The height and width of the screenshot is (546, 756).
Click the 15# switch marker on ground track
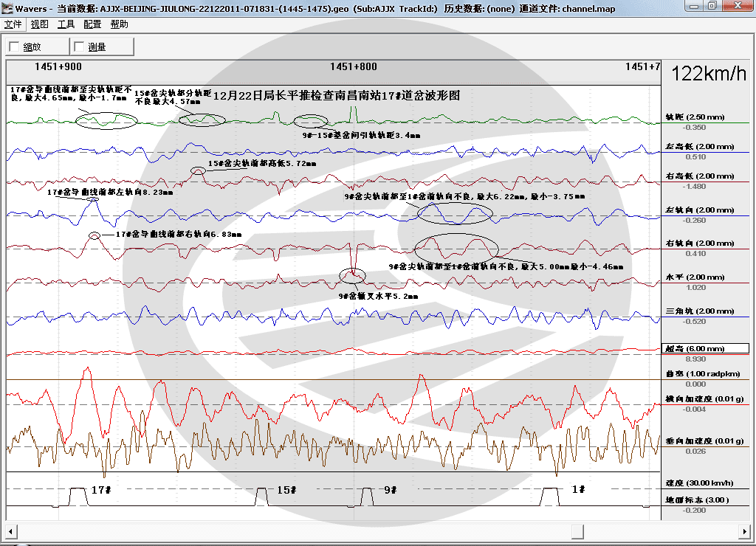286,490
